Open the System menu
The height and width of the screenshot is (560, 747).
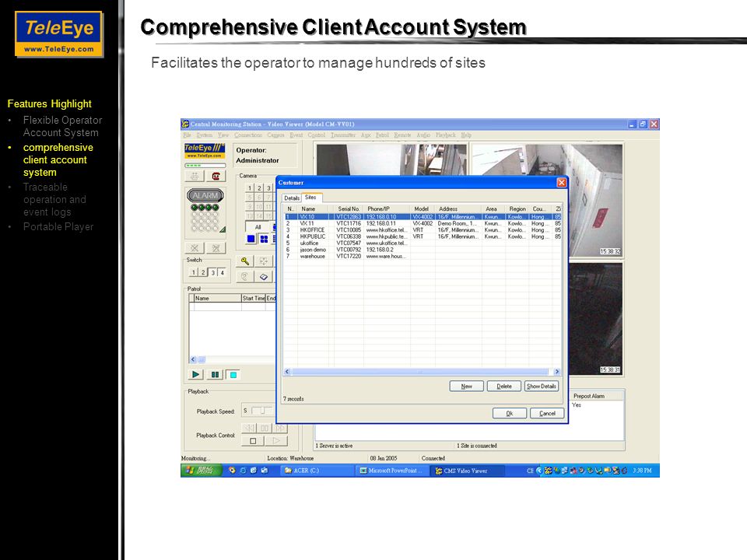tap(205, 135)
